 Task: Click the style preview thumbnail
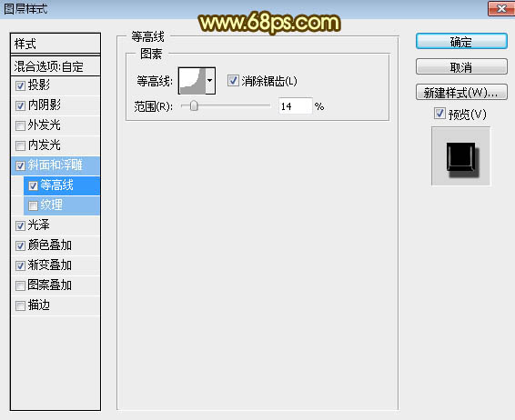(460, 156)
